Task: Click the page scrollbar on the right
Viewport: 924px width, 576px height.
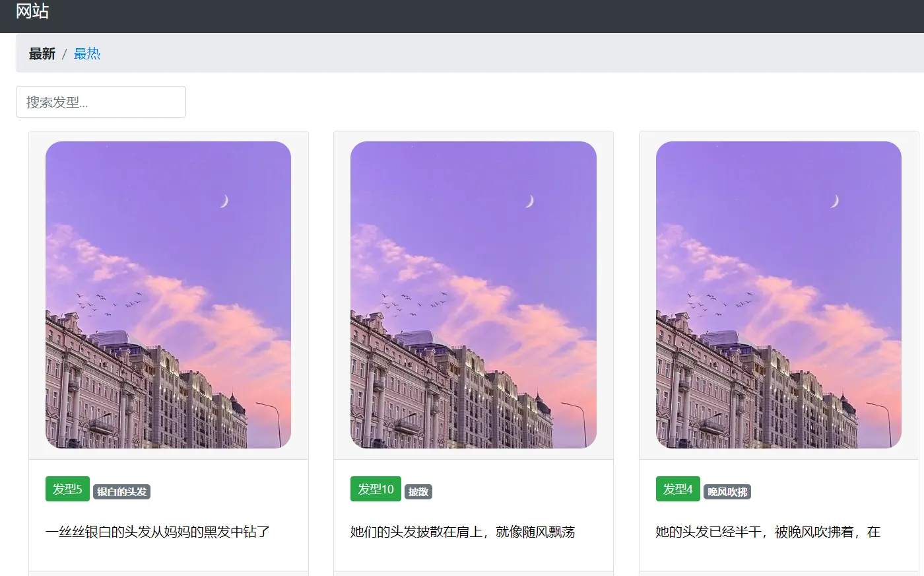Action: click(x=921, y=264)
